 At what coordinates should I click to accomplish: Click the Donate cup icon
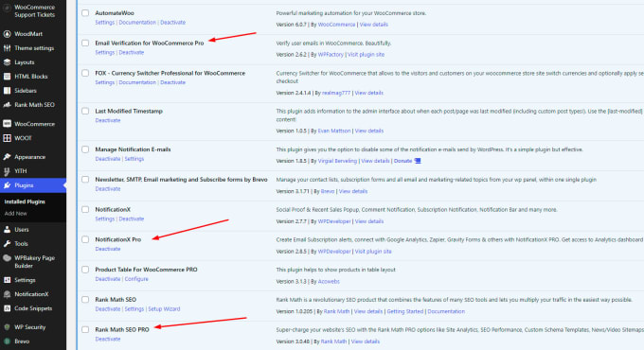[418, 161]
